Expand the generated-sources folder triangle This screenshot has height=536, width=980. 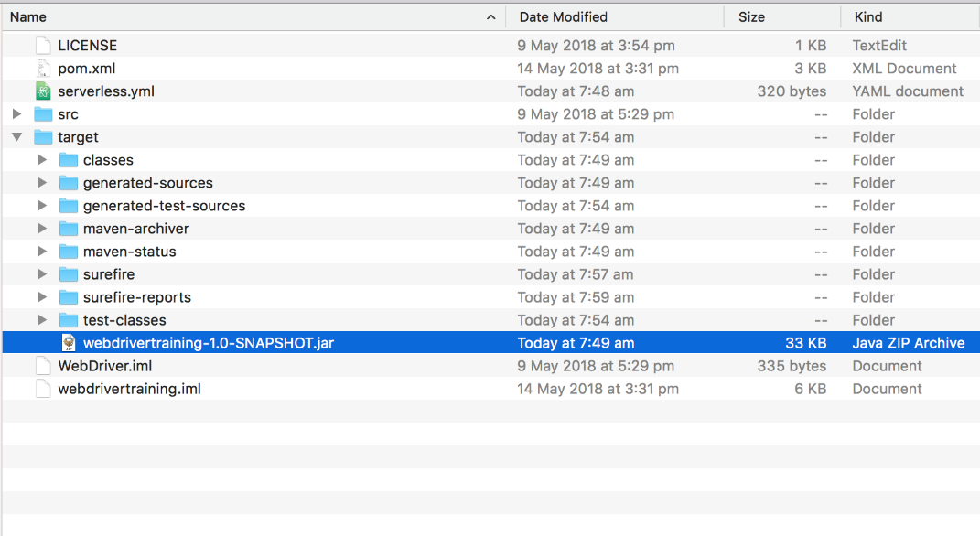click(x=42, y=183)
